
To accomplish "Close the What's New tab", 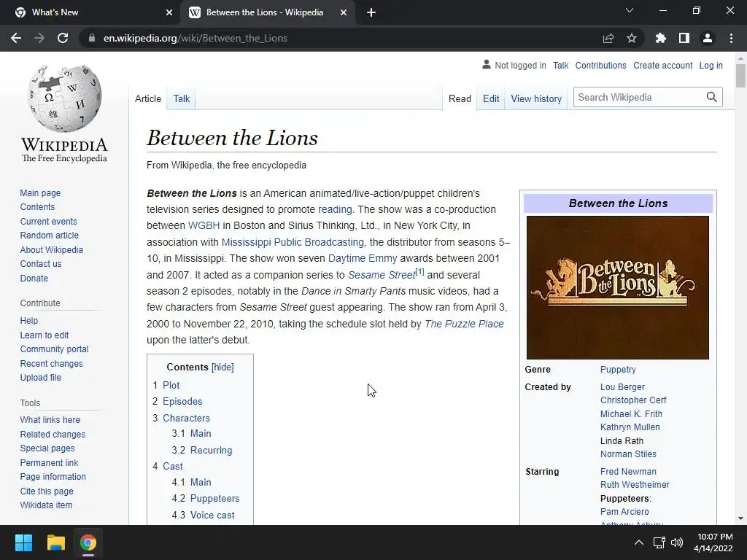I will click(x=169, y=12).
